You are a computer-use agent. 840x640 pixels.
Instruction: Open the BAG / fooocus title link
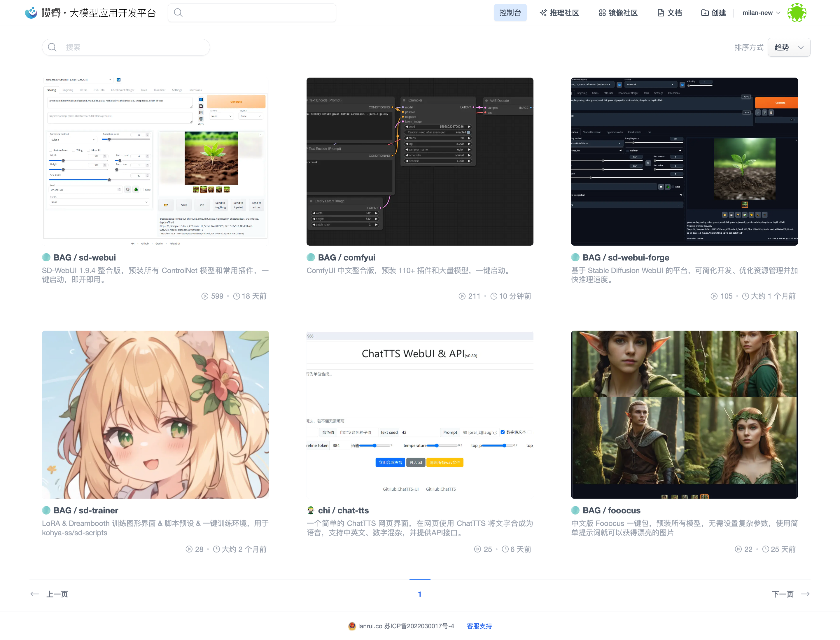611,510
